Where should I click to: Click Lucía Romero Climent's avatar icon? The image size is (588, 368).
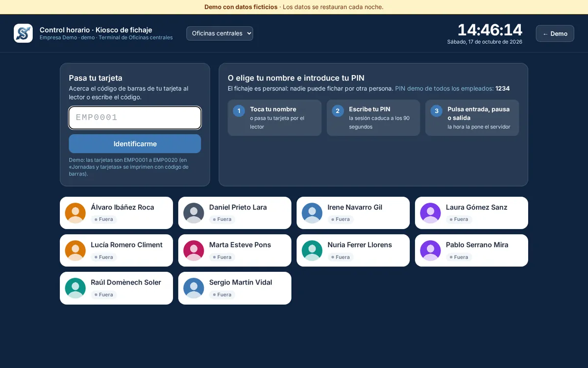coord(75,251)
